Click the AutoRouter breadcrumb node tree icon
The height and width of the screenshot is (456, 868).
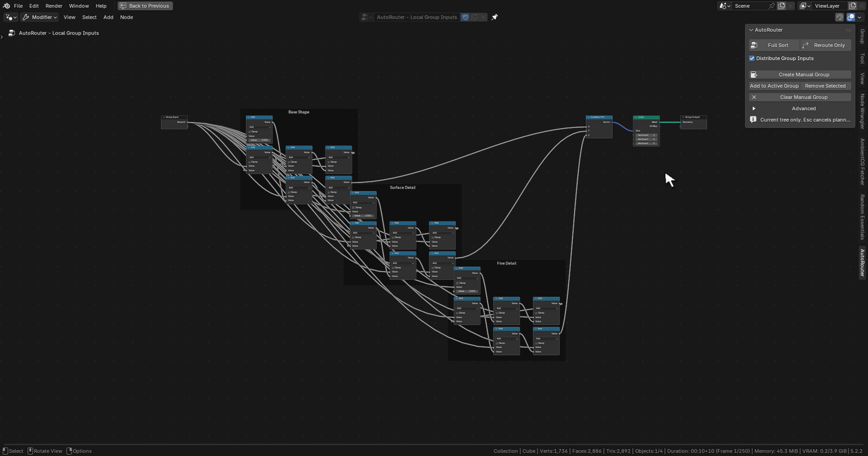coord(11,33)
